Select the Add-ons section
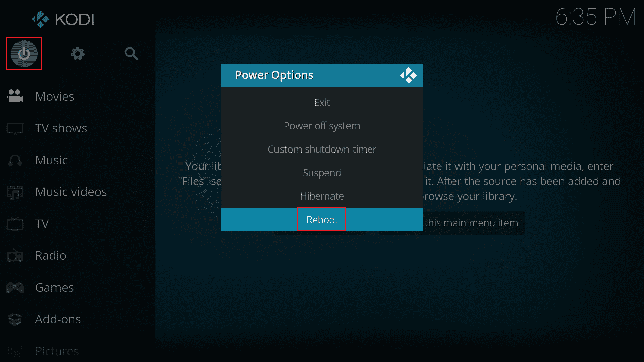This screenshot has width=644, height=362. [x=57, y=319]
